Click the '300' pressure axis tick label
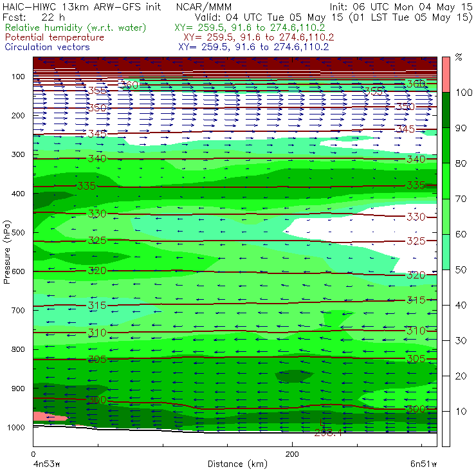The width and height of the screenshot is (476, 476). (18, 154)
